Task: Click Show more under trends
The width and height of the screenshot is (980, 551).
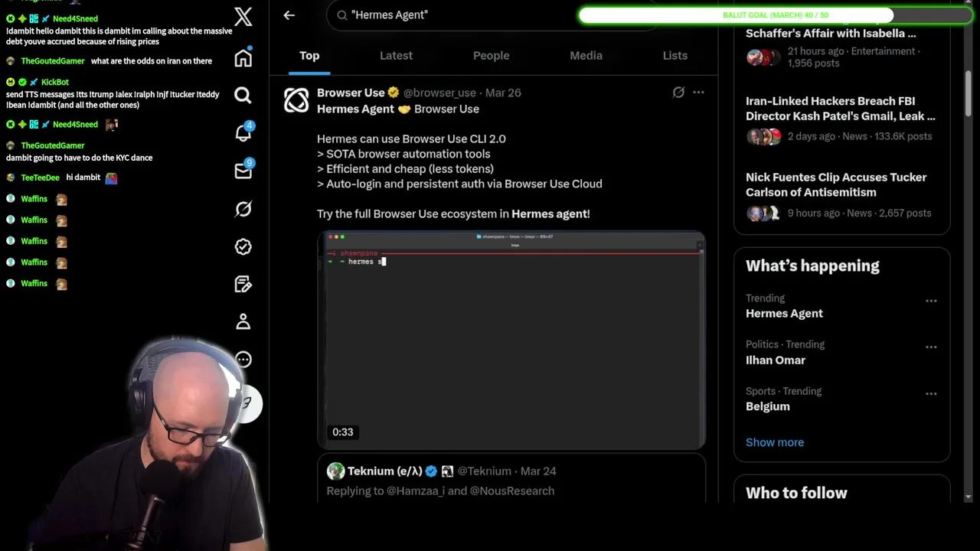Action: (775, 442)
